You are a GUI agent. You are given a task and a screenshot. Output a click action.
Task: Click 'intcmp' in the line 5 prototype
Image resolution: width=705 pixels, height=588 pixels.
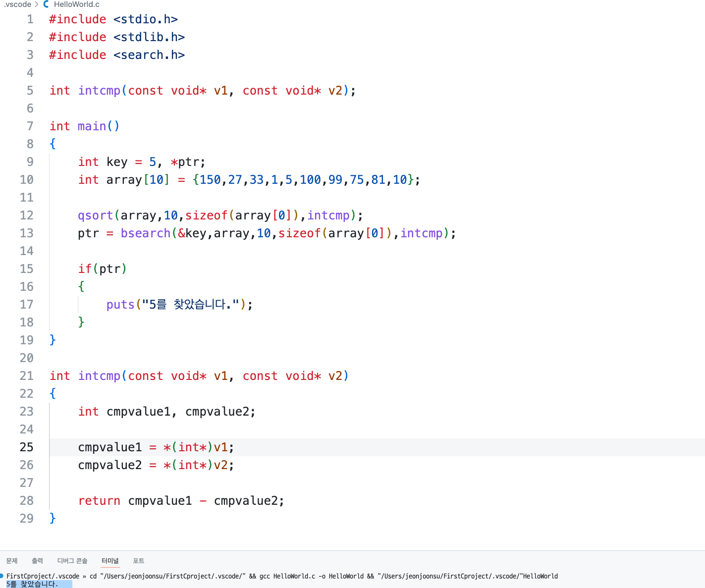[99, 91]
